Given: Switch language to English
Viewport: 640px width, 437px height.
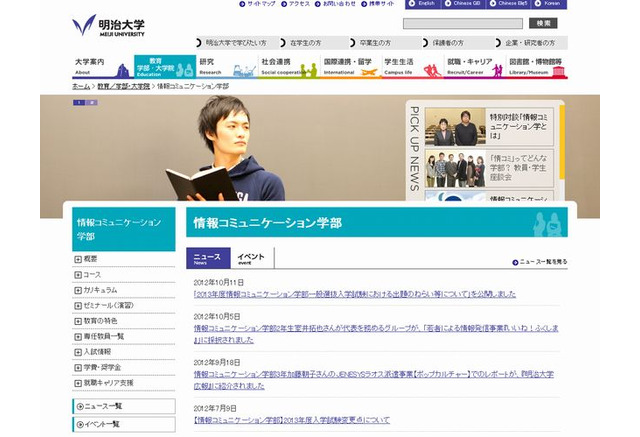Looking at the screenshot, I should click(422, 3).
